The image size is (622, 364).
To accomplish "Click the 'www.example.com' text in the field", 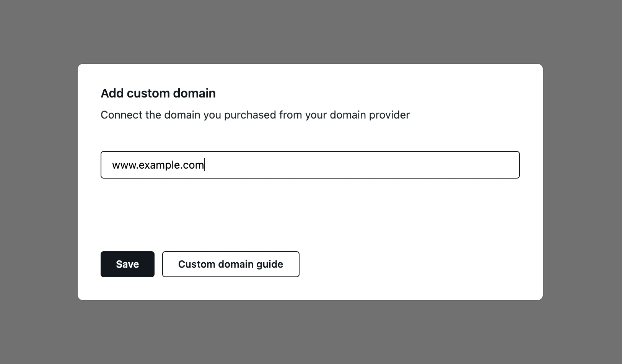I will coord(158,165).
